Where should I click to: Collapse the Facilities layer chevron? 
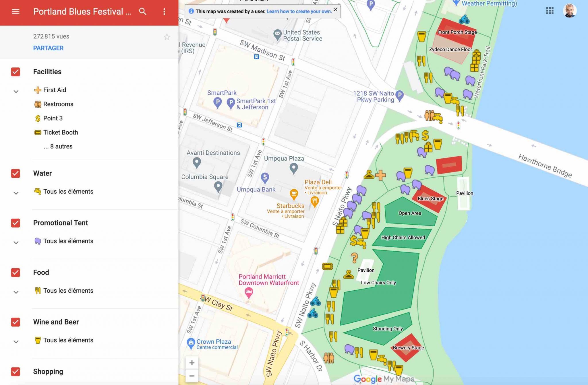[16, 92]
